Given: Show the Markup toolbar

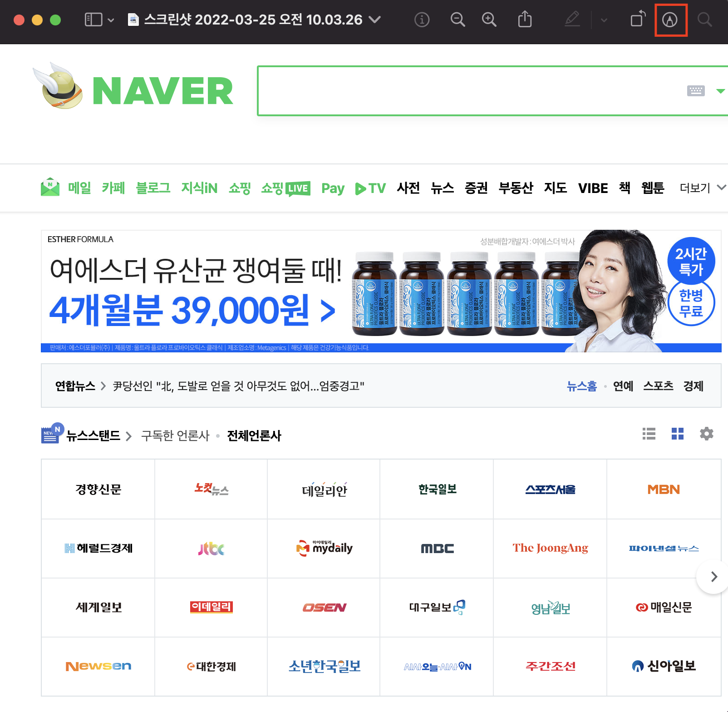Looking at the screenshot, I should click(x=670, y=20).
